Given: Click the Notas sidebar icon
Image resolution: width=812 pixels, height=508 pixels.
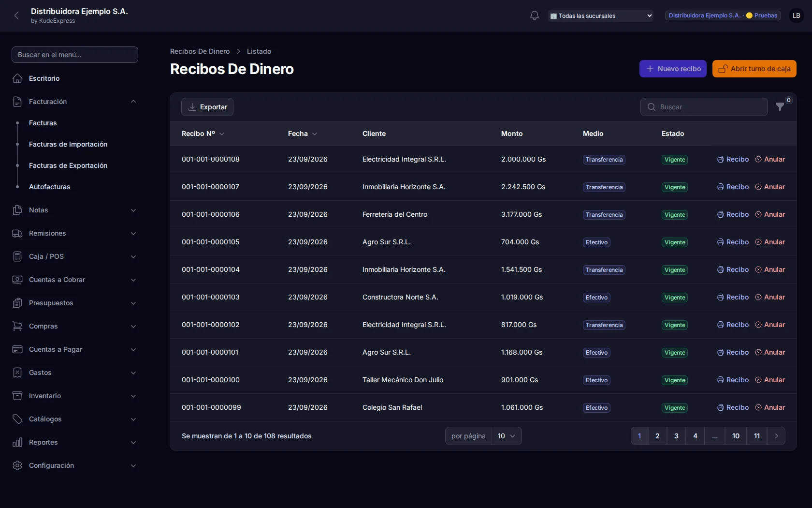Looking at the screenshot, I should tap(17, 210).
